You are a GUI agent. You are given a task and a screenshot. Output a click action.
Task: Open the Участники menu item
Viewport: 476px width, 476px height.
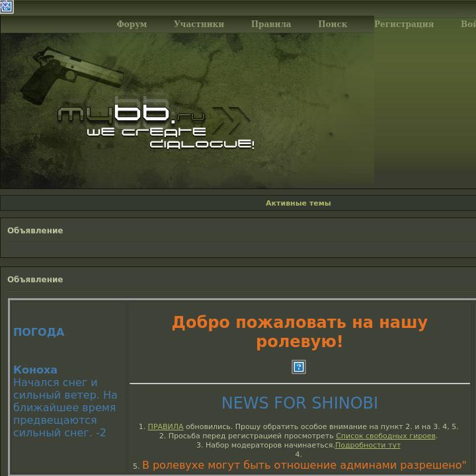(199, 24)
